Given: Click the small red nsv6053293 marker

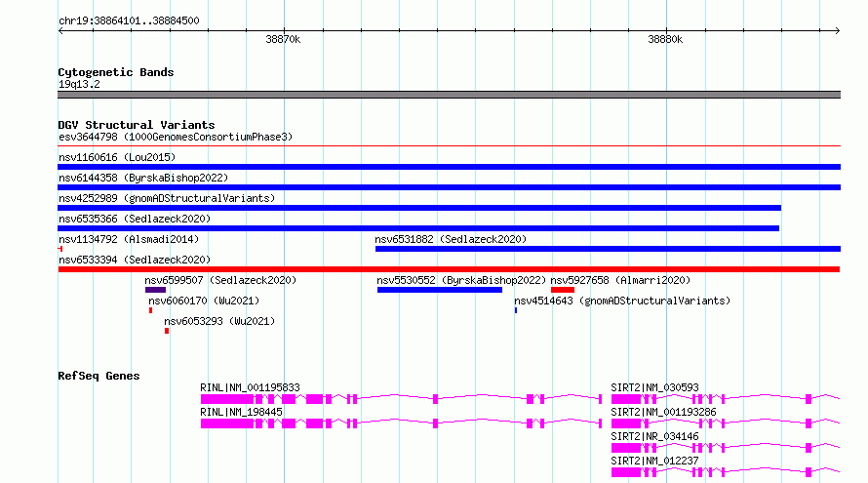Looking at the screenshot, I should (167, 331).
